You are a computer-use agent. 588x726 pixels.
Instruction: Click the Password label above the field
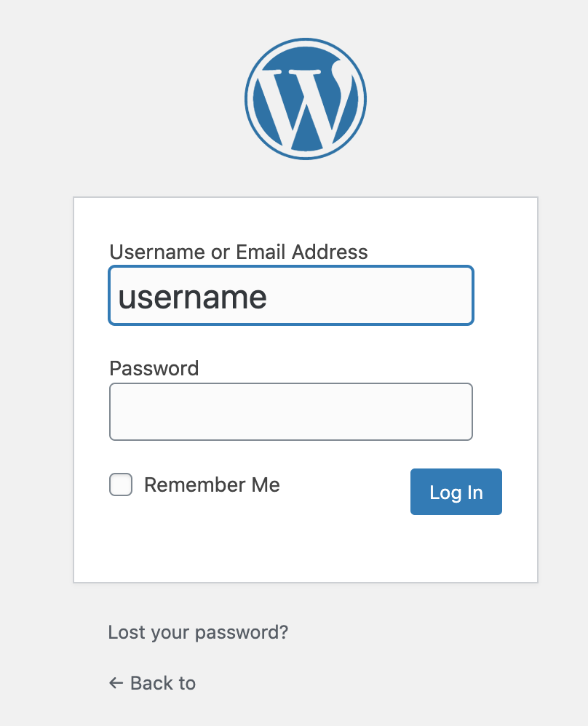click(154, 368)
